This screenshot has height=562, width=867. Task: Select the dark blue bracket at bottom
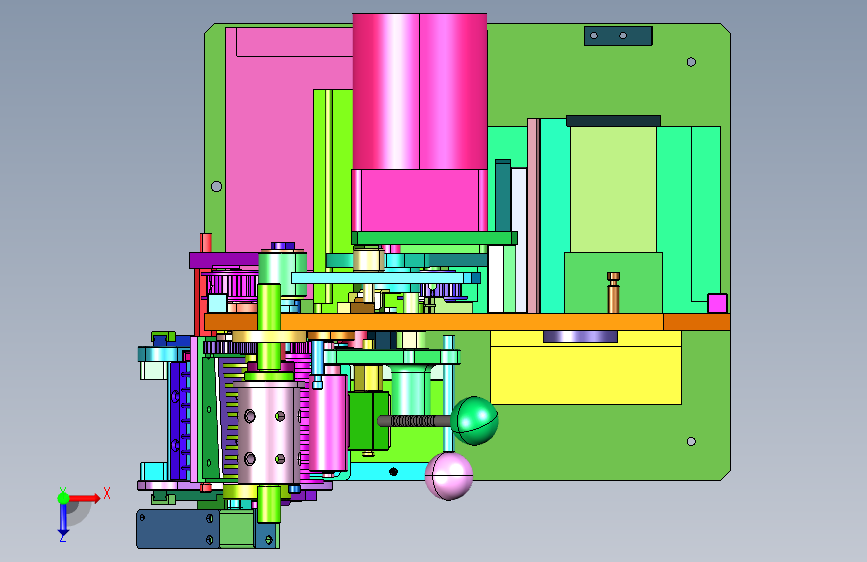click(x=178, y=529)
